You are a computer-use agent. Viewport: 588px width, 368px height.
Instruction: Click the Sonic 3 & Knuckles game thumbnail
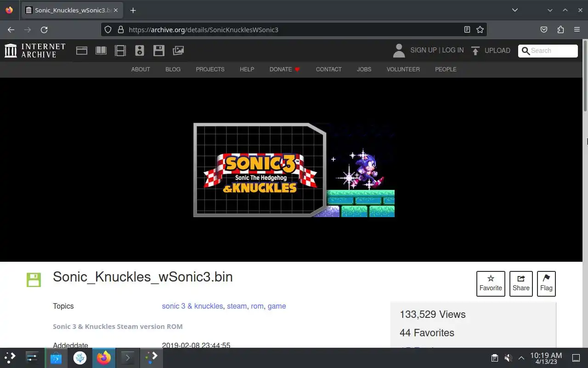pos(294,170)
